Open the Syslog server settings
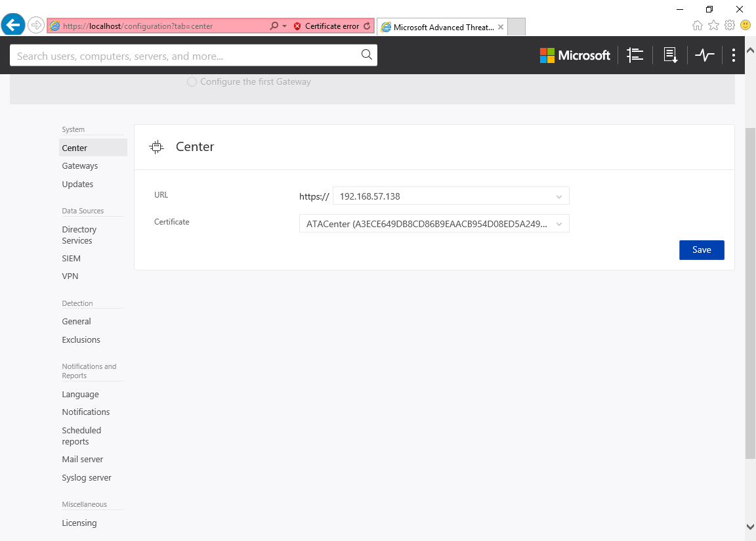756x541 pixels. coord(87,478)
